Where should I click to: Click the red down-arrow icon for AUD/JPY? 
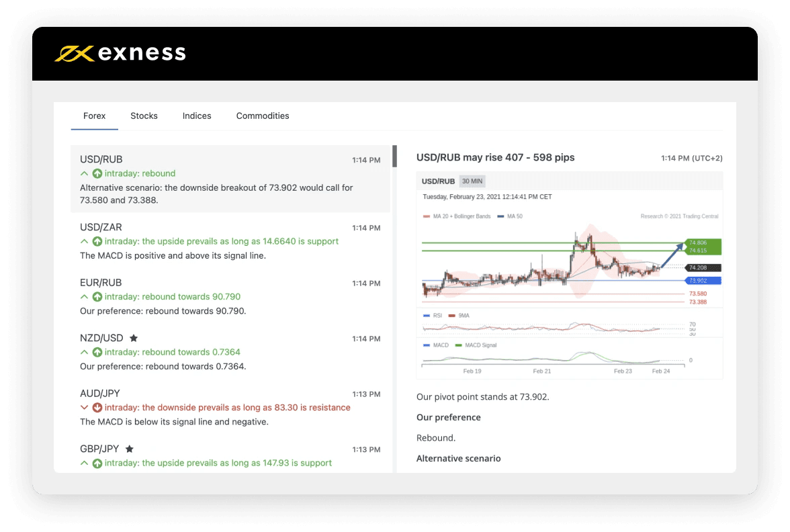97,408
